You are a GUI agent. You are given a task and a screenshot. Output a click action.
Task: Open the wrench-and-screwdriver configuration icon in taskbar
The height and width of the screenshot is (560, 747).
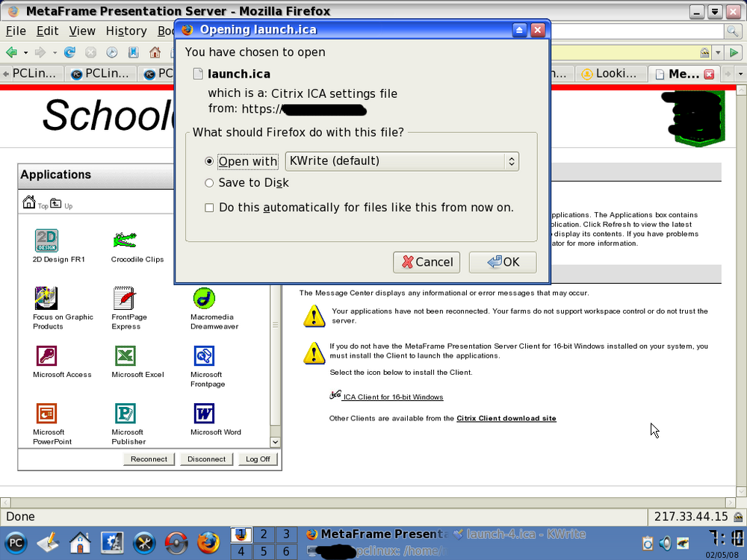[x=144, y=544]
